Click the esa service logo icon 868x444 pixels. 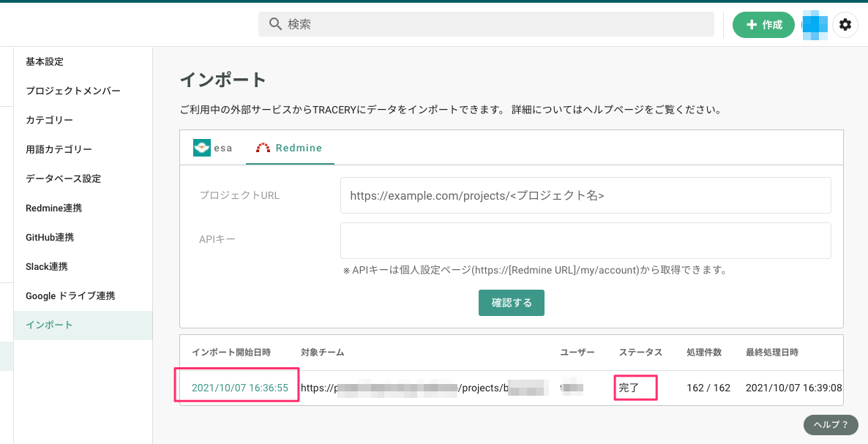point(202,147)
